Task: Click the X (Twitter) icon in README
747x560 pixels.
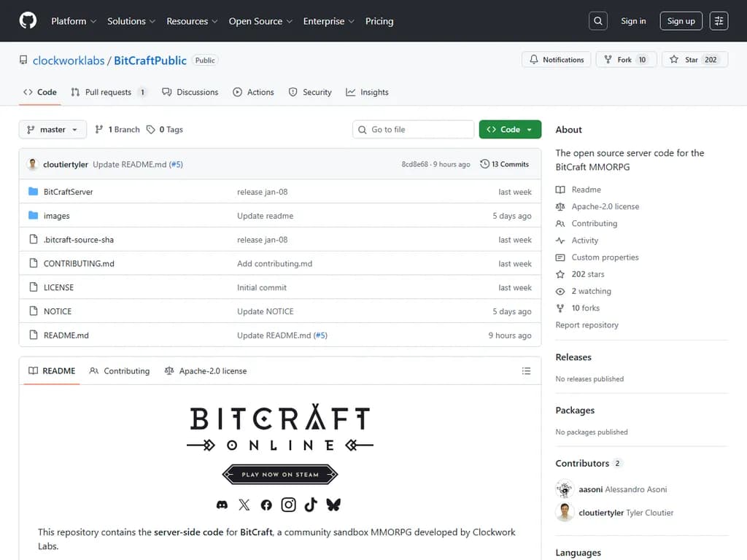Action: pos(244,505)
